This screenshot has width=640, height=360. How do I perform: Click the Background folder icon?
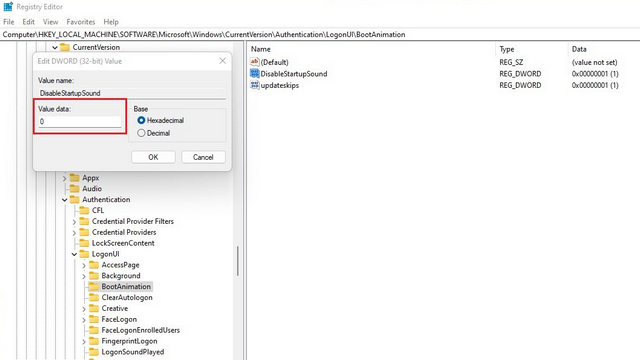(94, 276)
